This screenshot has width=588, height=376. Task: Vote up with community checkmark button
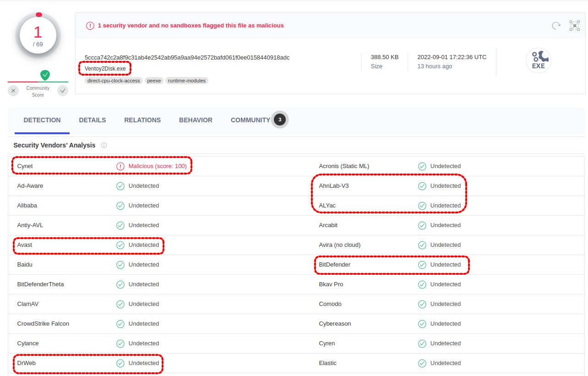tap(63, 91)
